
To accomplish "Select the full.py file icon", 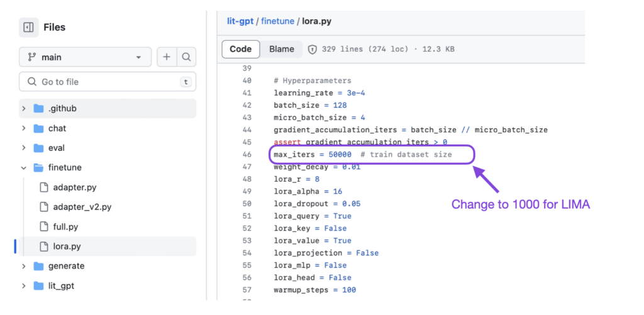I will [x=44, y=227].
